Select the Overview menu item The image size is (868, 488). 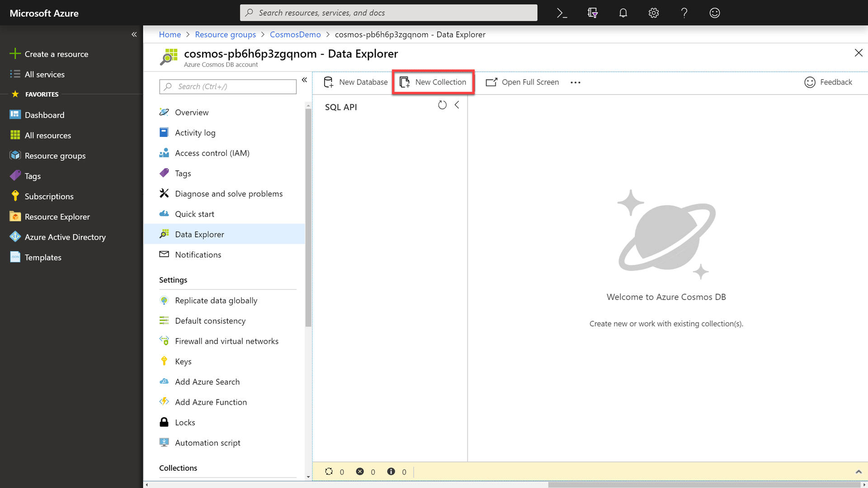[192, 112]
